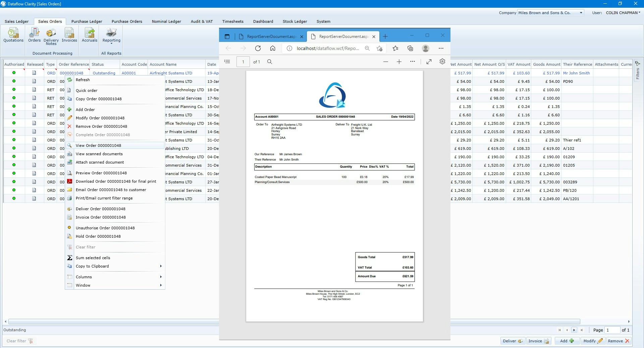Sort by Their Reference column header
Image resolution: width=644 pixels, height=348 pixels.
tap(577, 64)
